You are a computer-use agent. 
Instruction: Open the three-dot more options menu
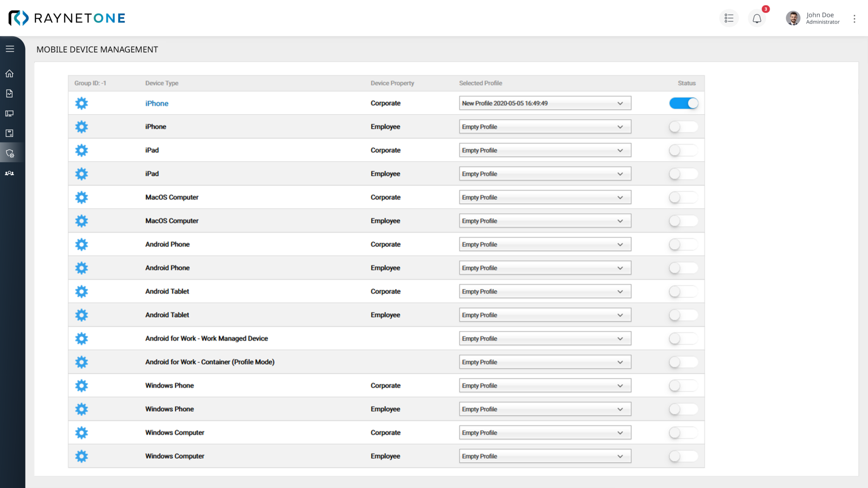point(854,19)
